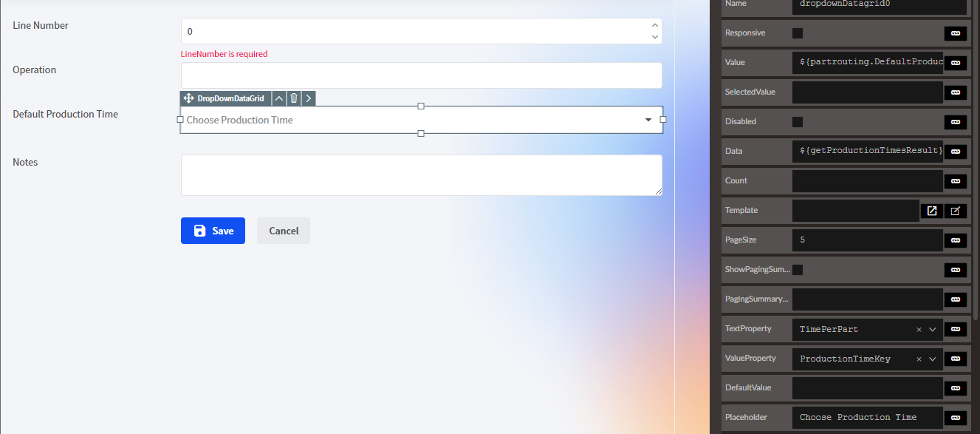The image size is (980, 434).
Task: Click the Data property getProductionTimesResult field
Action: pos(868,152)
